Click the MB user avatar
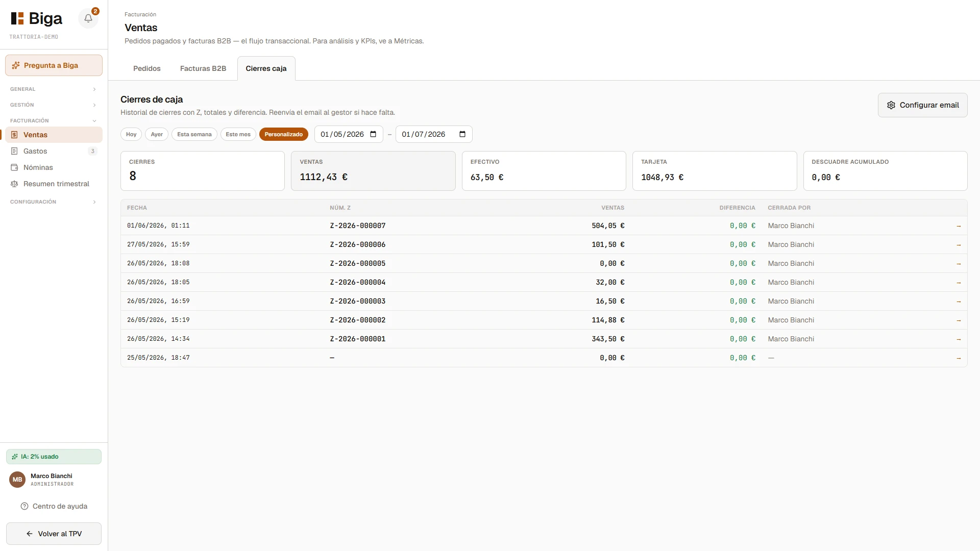 [x=17, y=480]
